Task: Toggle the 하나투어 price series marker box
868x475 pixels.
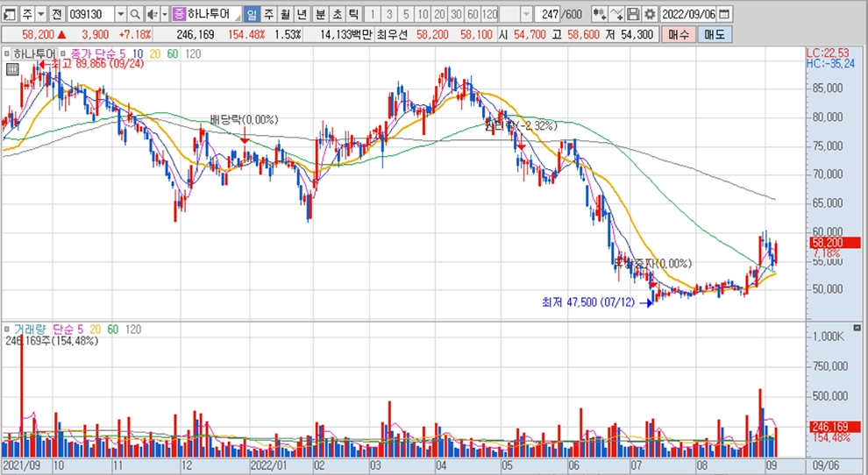Action: coord(8,53)
